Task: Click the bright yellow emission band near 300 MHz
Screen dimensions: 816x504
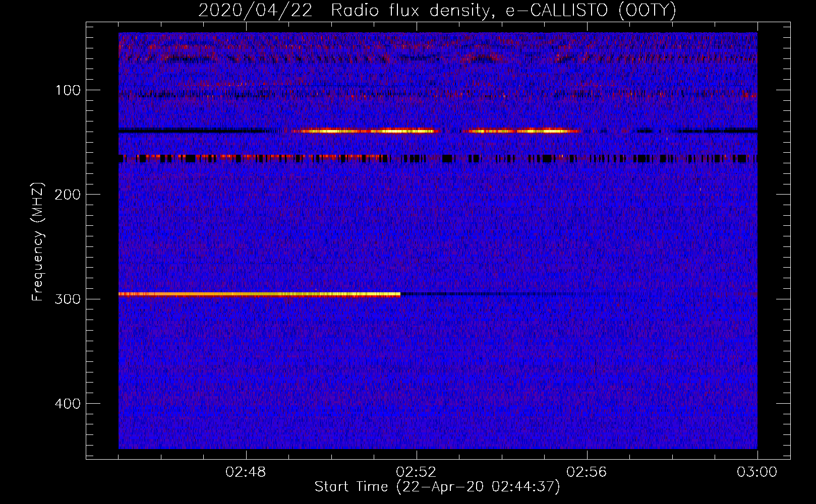Action: [259, 294]
